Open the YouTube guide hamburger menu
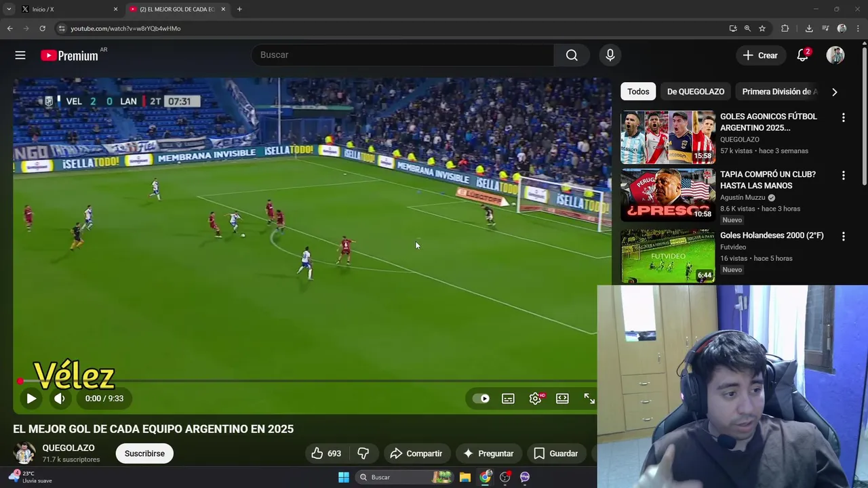The height and width of the screenshot is (488, 868). (20, 56)
